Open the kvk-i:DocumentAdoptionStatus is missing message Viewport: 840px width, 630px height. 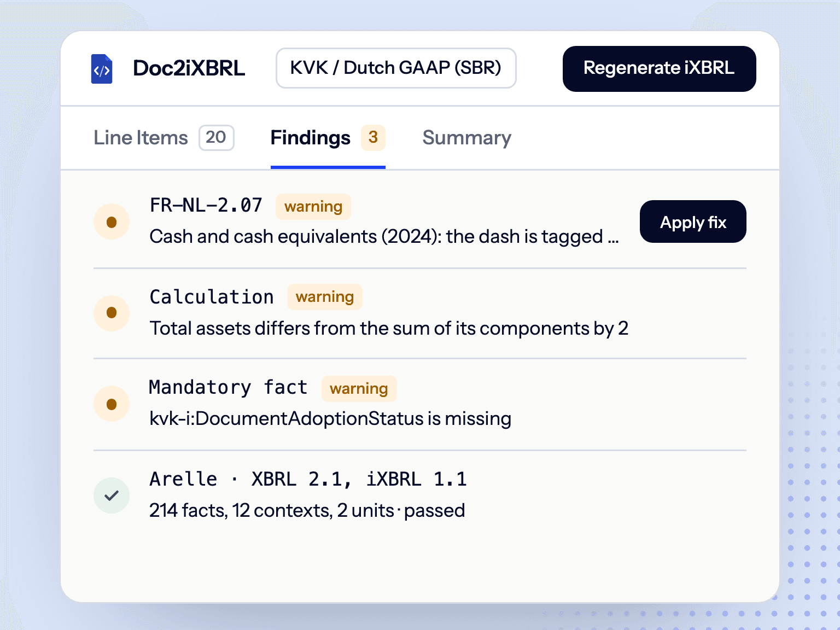(x=330, y=419)
